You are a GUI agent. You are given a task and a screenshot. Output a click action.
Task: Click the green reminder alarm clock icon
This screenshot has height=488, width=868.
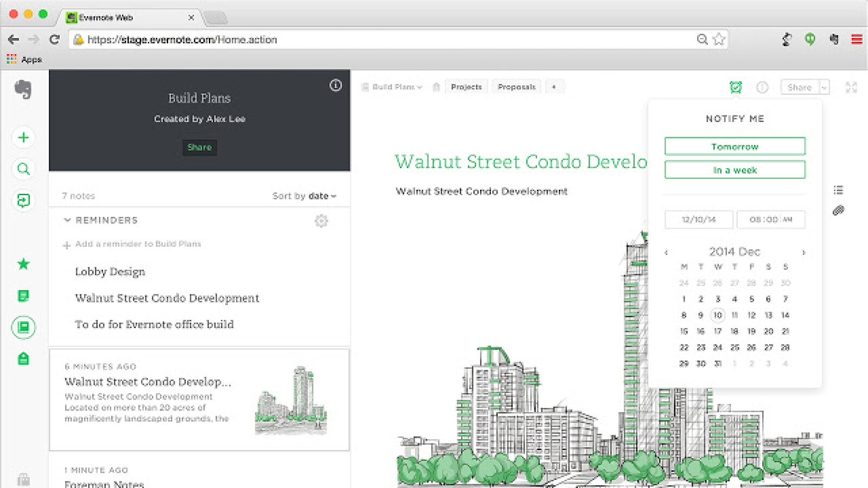click(x=736, y=87)
